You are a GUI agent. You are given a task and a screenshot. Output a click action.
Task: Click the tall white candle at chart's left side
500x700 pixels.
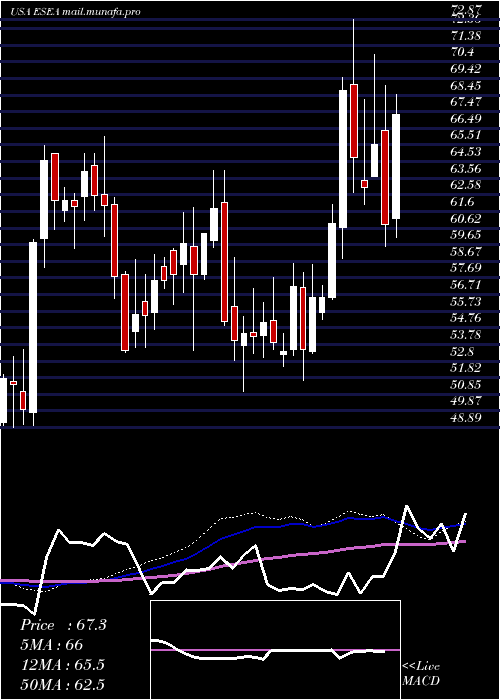[33, 327]
